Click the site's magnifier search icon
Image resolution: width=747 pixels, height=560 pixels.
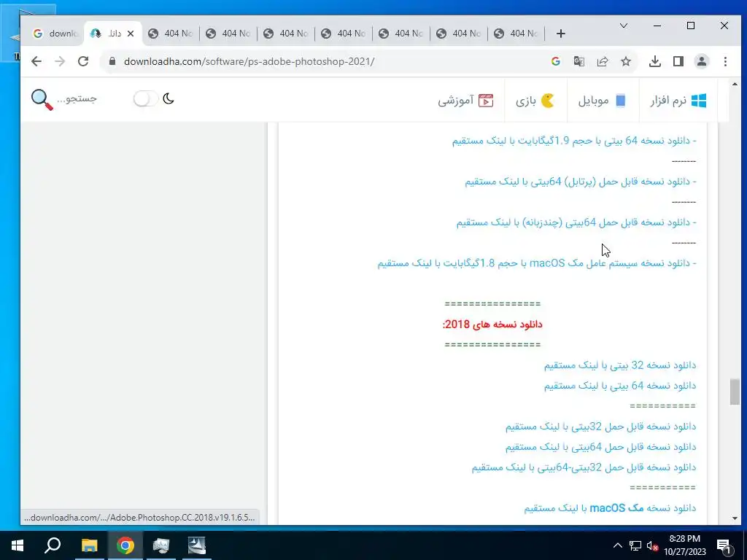pyautogui.click(x=42, y=99)
